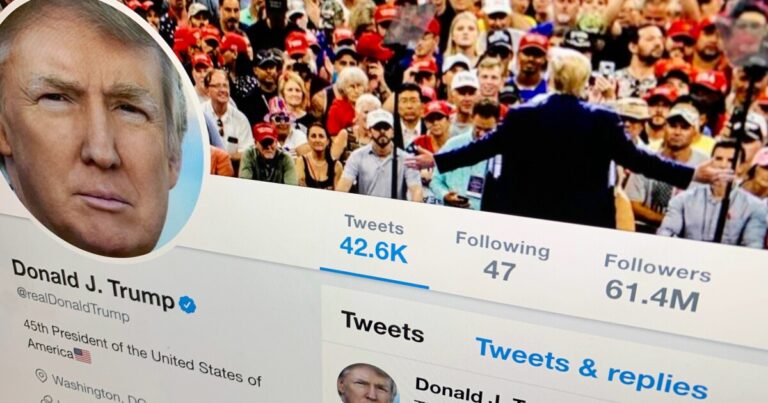Click the 42.6K tweets number
The width and height of the screenshot is (768, 403).
point(373,251)
